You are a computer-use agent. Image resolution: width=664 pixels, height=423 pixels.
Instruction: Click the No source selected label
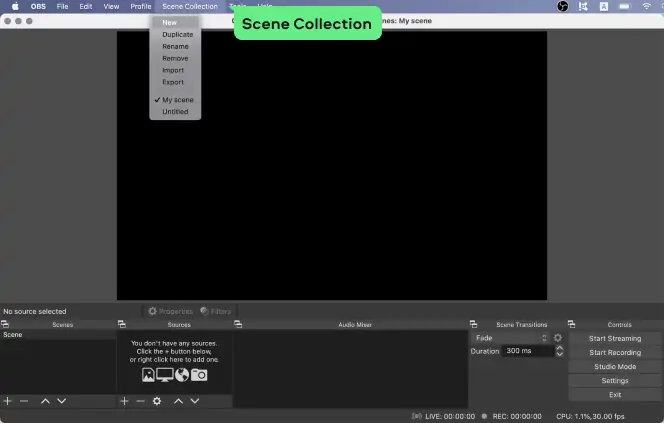tap(35, 311)
